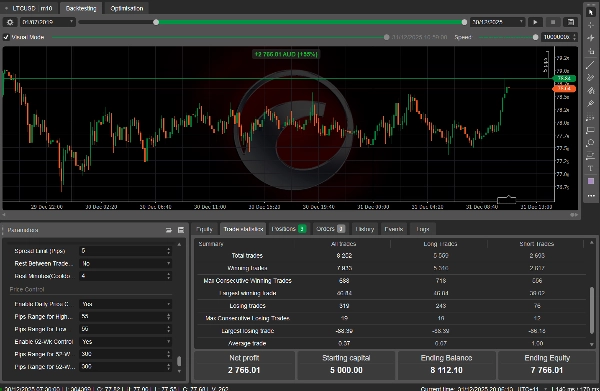Click the green price label on axis
Image resolution: width=600 pixels, height=391 pixels.
coord(564,78)
